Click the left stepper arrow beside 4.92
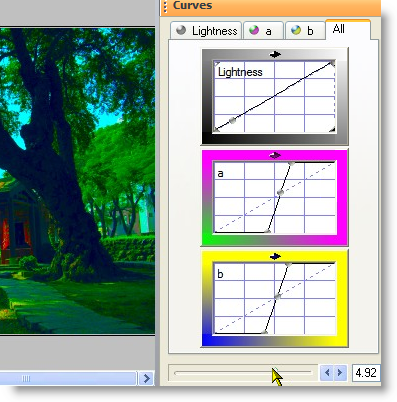Image resolution: width=397 pixels, height=402 pixels. pos(327,372)
